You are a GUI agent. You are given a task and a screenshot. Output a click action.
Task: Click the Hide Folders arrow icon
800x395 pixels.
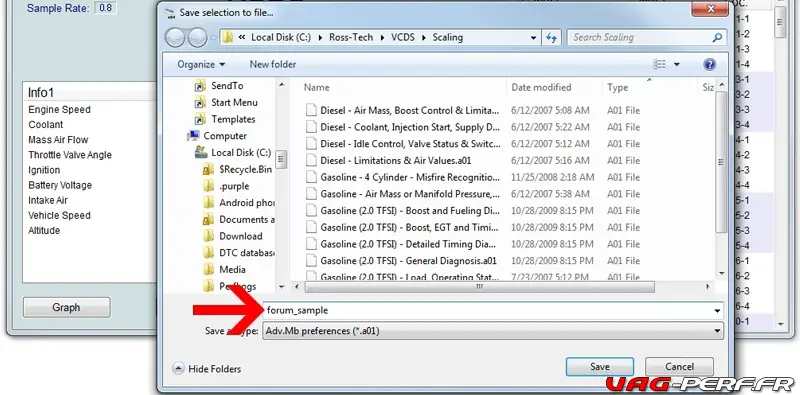pyautogui.click(x=178, y=368)
